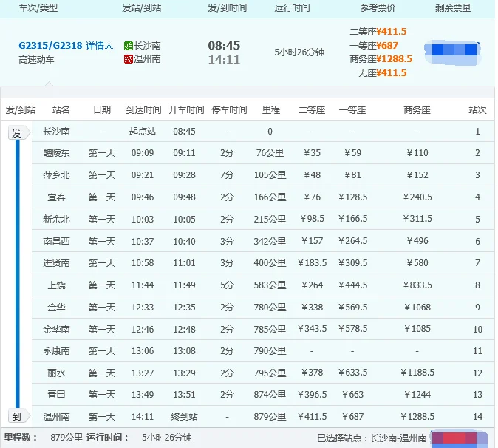Click the 商务座¥1288.5 fare in the summary
Screen dimensions: 498x448
coord(381,59)
